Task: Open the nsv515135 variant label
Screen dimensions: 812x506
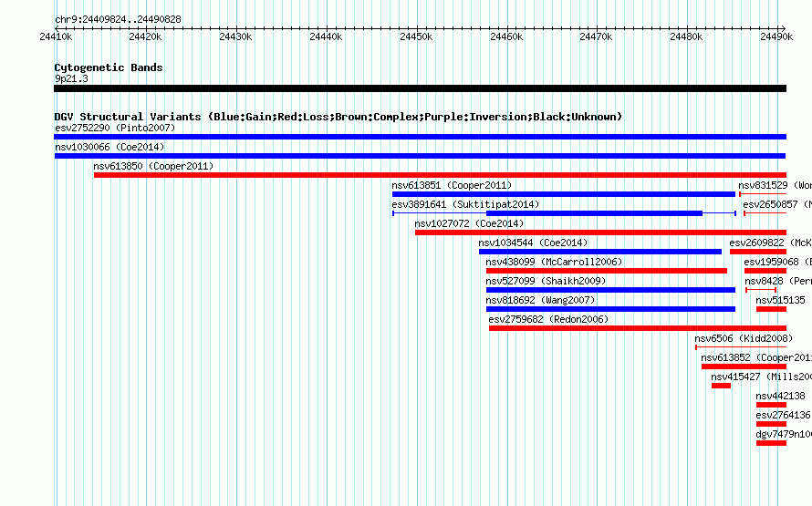Action: pyautogui.click(x=780, y=300)
